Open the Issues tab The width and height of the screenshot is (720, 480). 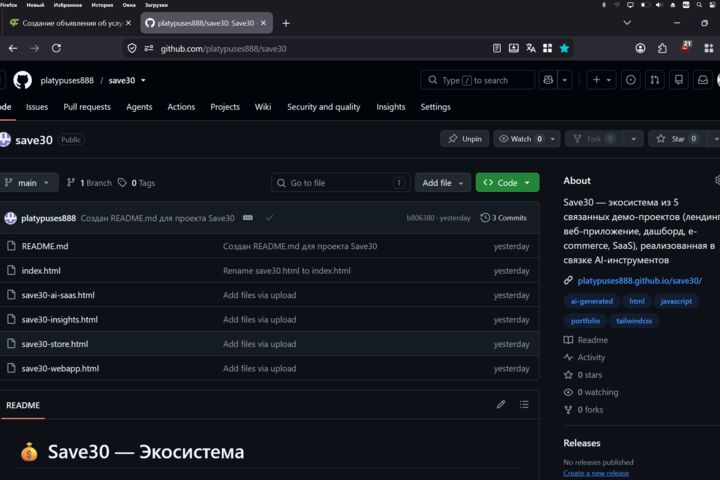[x=37, y=107]
